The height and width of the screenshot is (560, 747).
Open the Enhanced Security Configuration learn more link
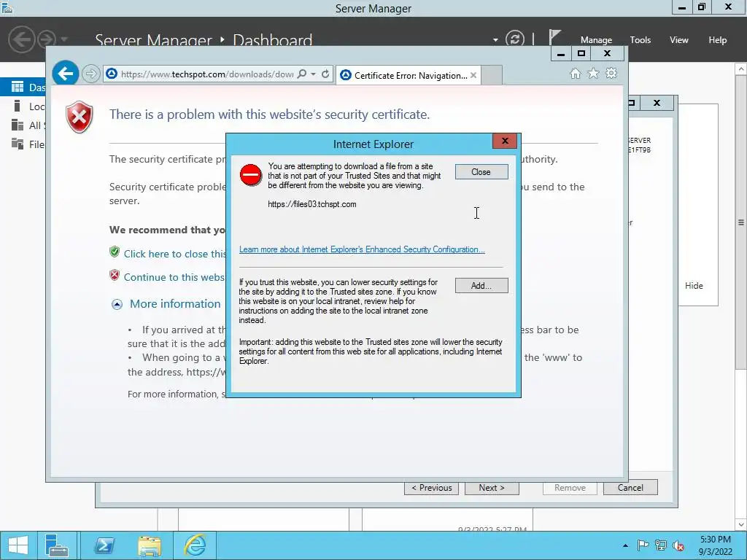click(362, 249)
